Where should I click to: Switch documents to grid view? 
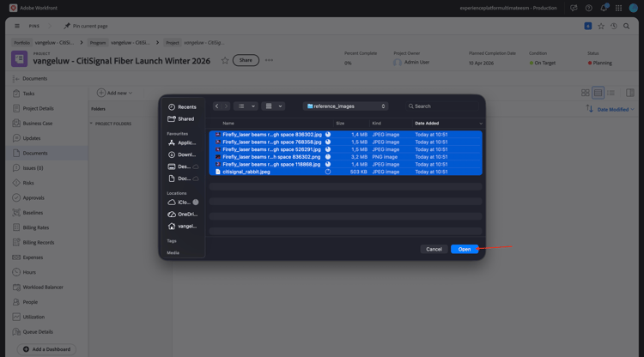586,93
